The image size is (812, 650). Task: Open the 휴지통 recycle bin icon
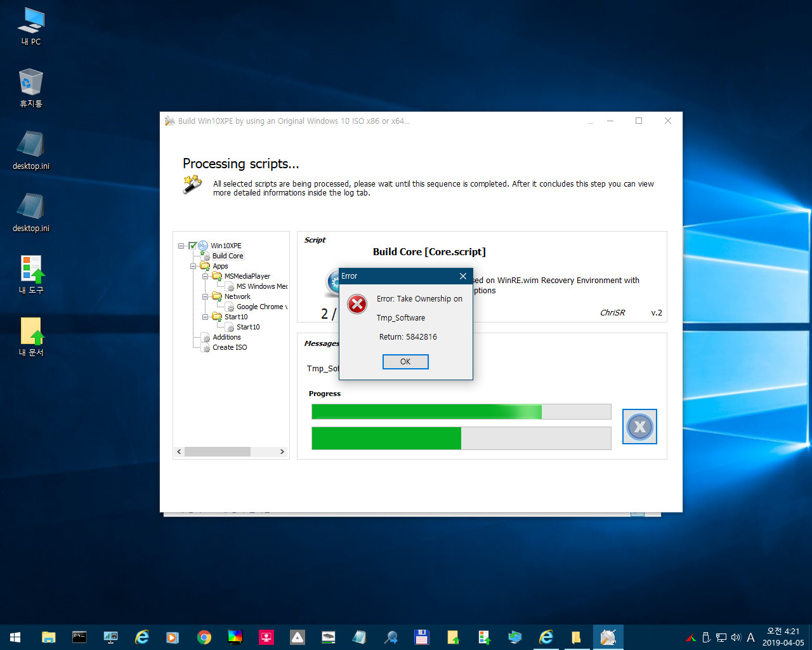[30, 88]
